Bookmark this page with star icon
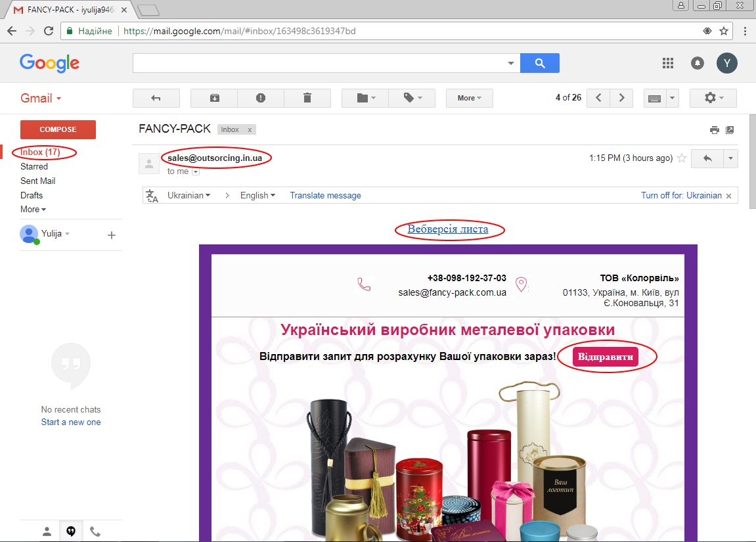The width and height of the screenshot is (756, 542). tap(724, 31)
